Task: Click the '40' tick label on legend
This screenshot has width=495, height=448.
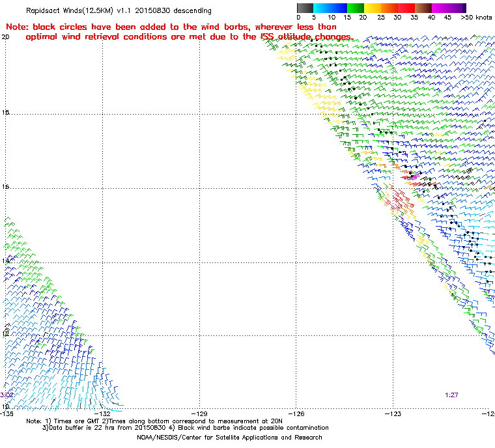Action: click(431, 18)
